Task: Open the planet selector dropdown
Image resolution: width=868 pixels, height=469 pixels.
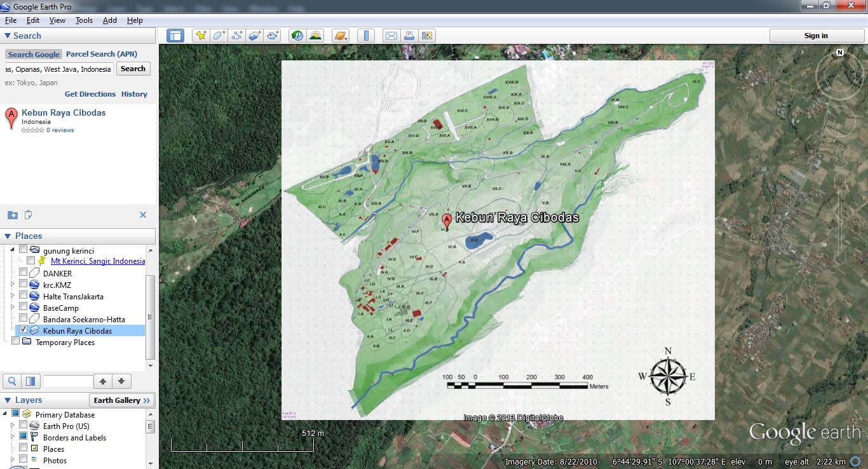Action: click(341, 36)
